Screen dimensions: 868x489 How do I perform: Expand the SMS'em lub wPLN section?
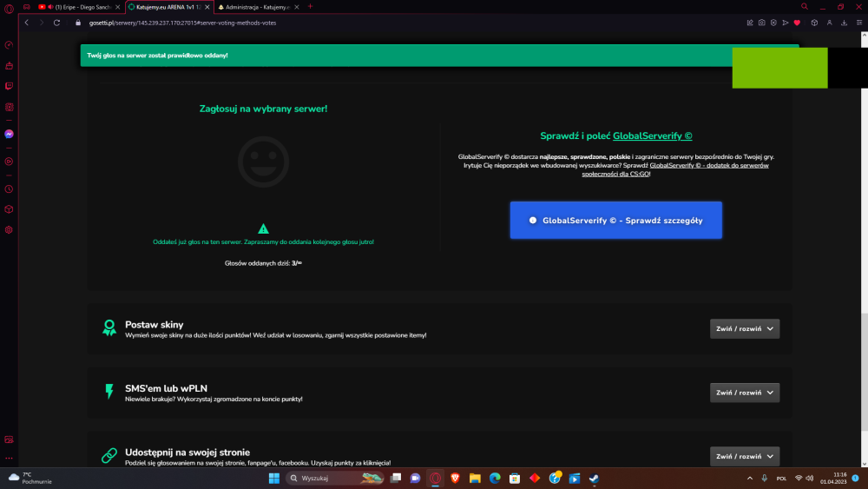pyautogui.click(x=745, y=393)
